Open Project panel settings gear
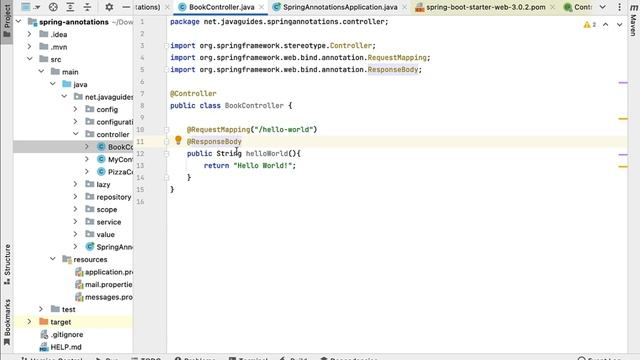The image size is (640, 360). 109,7
